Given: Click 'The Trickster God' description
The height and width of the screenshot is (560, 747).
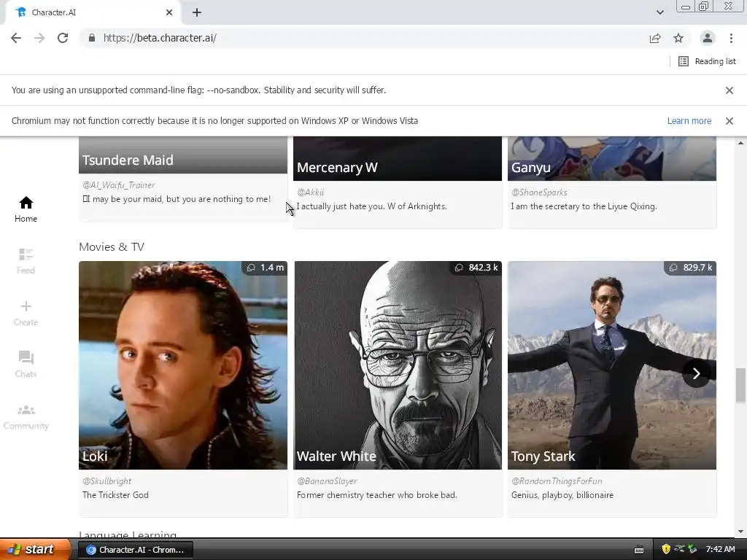Looking at the screenshot, I should pos(115,495).
